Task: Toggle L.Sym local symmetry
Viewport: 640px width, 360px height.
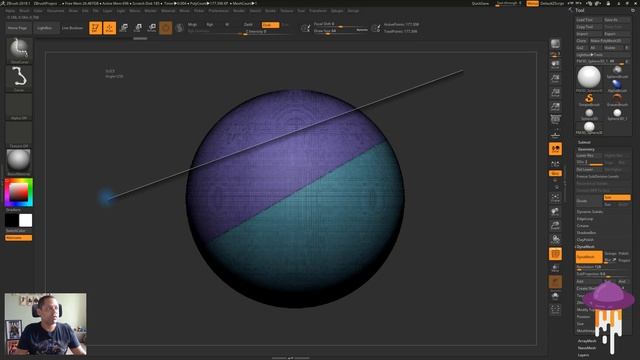Action: point(555,164)
